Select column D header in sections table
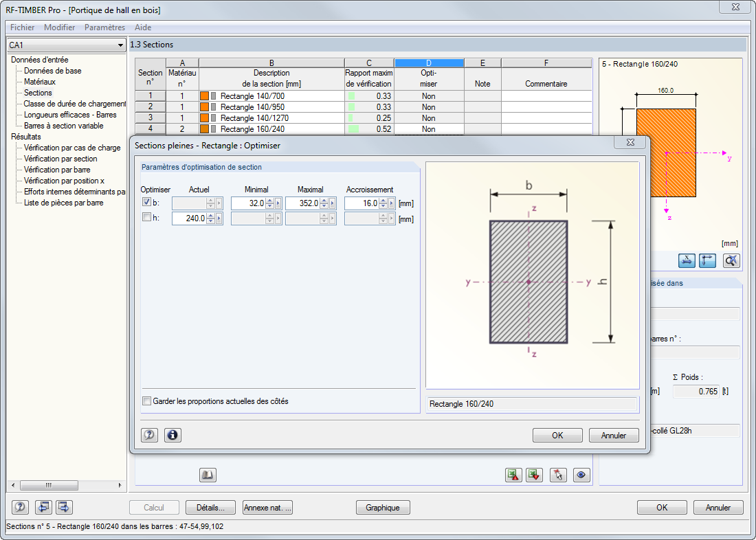The height and width of the screenshot is (540, 756). point(429,63)
